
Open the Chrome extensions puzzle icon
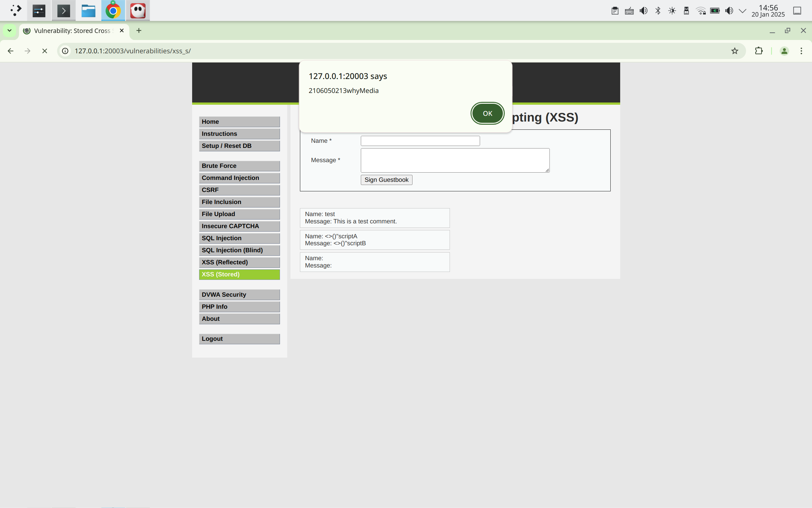[758, 51]
